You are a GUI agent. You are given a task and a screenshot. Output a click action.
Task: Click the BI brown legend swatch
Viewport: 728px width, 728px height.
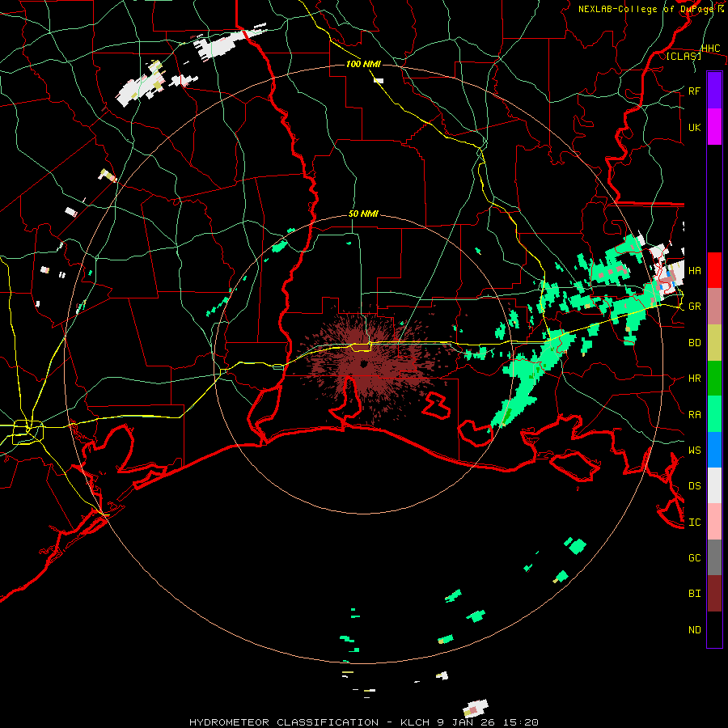714,594
